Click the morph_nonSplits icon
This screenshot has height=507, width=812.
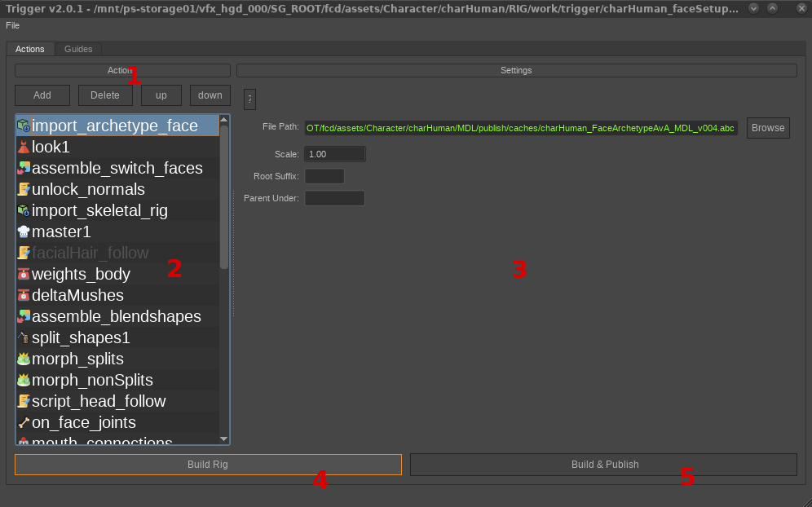[24, 380]
